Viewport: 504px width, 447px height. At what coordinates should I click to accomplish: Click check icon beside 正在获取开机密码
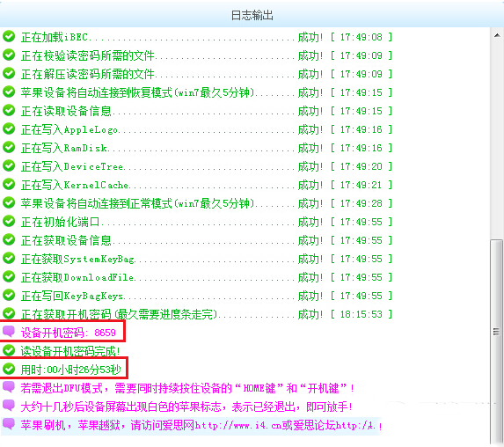pyautogui.click(x=9, y=313)
